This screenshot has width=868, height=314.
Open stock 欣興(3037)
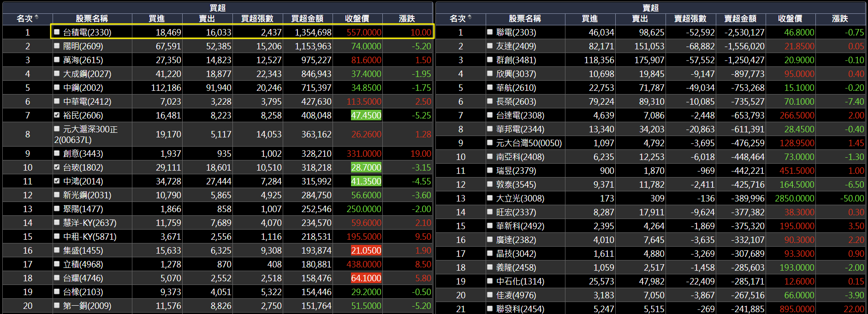tap(516, 74)
